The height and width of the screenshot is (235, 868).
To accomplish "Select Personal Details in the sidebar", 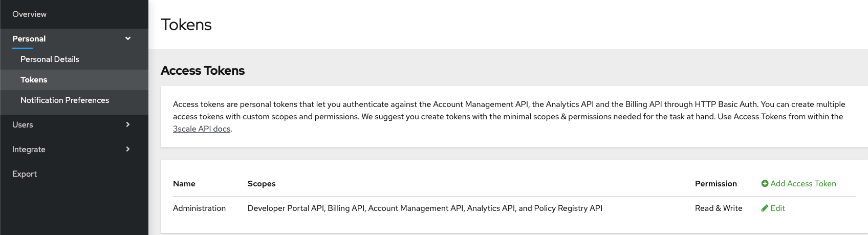I will (50, 59).
